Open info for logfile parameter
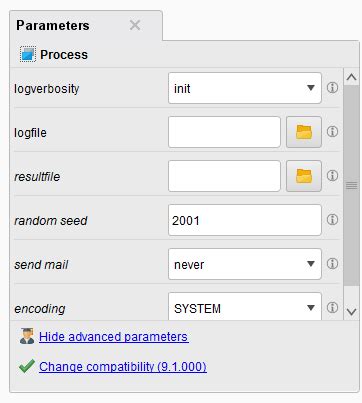Screen dimensions: 362x403 (332, 132)
